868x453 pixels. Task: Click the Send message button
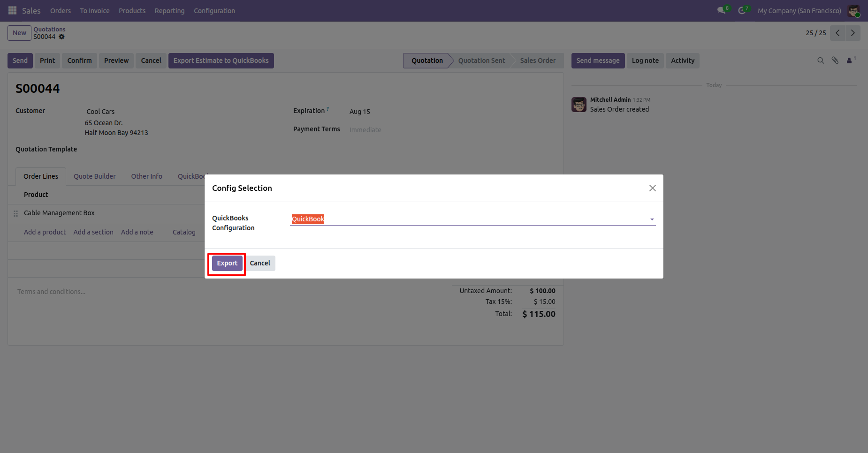[x=598, y=60]
